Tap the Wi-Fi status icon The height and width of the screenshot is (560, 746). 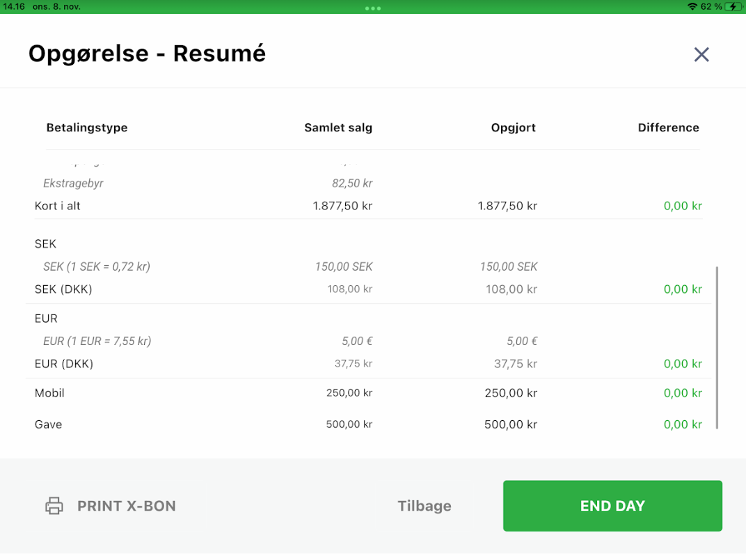692,7
